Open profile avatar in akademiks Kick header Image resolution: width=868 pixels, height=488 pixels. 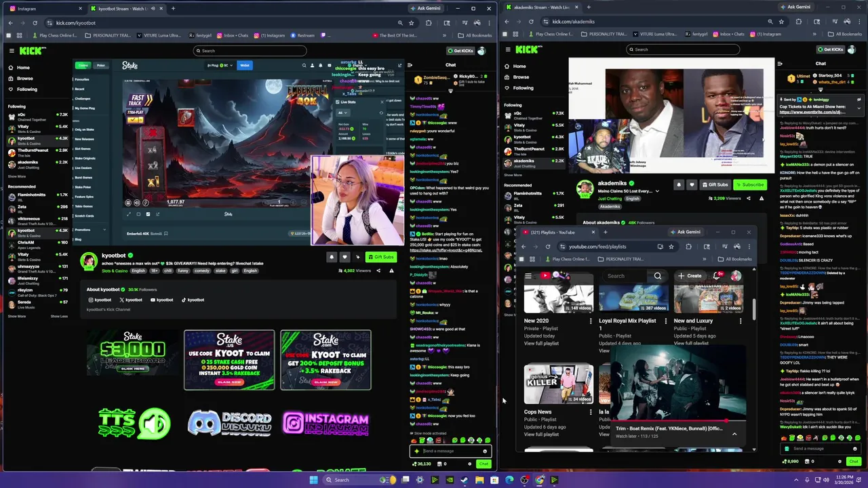853,49
